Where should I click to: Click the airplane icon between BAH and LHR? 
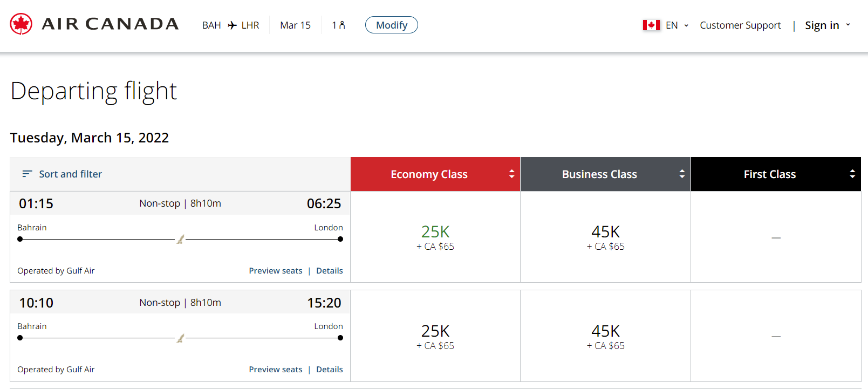pos(232,25)
